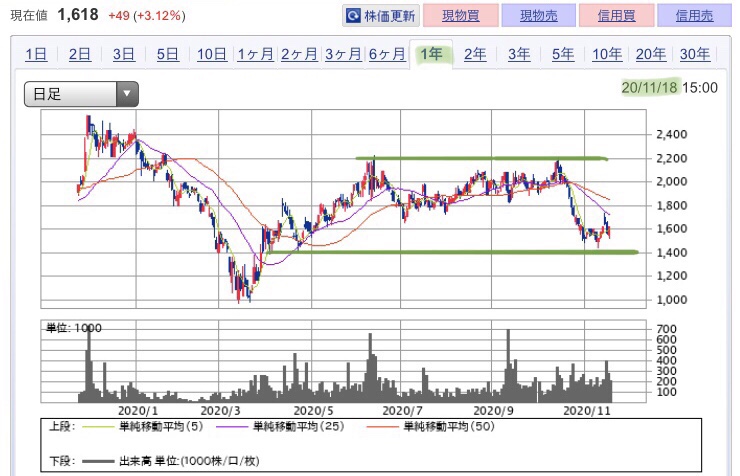The image size is (740, 476).
Task: Select the 1日 chart period tab
Action: pos(36,54)
